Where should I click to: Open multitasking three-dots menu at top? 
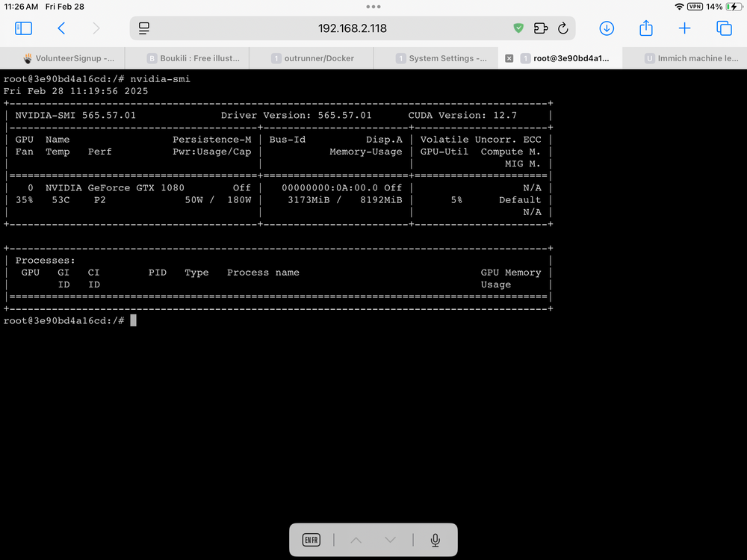373,7
